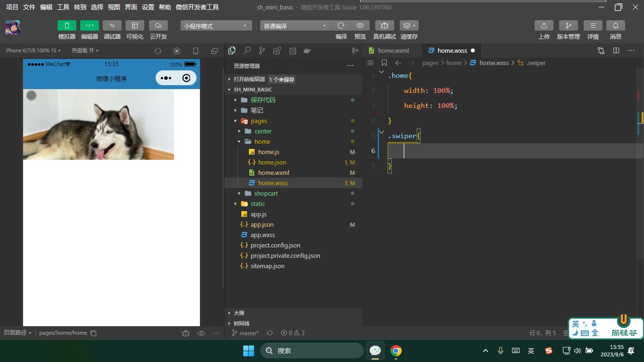Viewport: 644px width, 362px height.
Task: Open 版本管理 version management
Action: click(569, 25)
